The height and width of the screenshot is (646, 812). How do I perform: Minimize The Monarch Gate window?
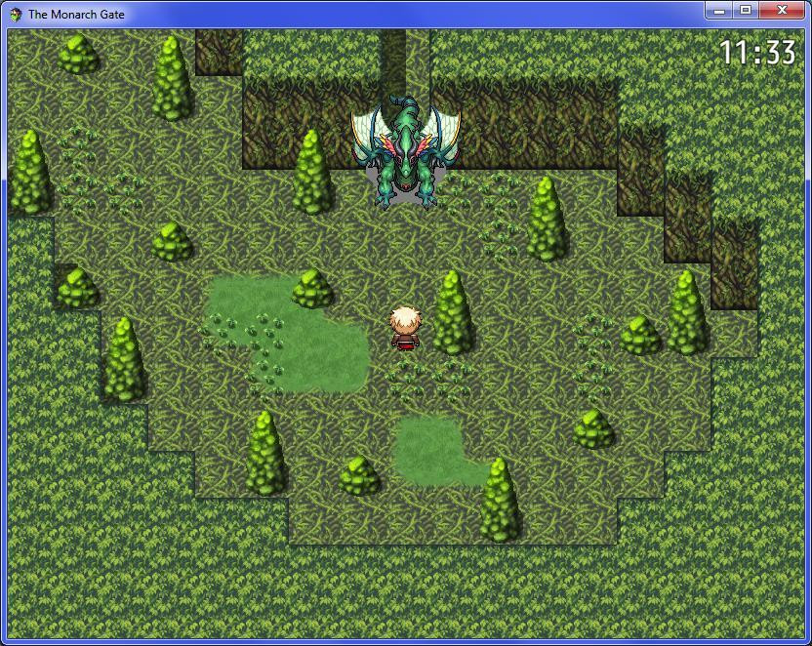pos(718,11)
